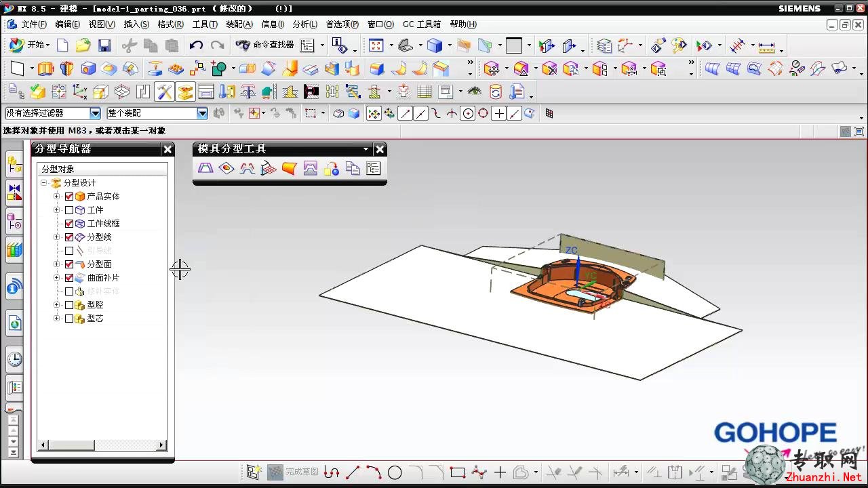Viewport: 868px width, 488px height.
Task: Check the 型腔 checkbox
Action: coord(69,305)
